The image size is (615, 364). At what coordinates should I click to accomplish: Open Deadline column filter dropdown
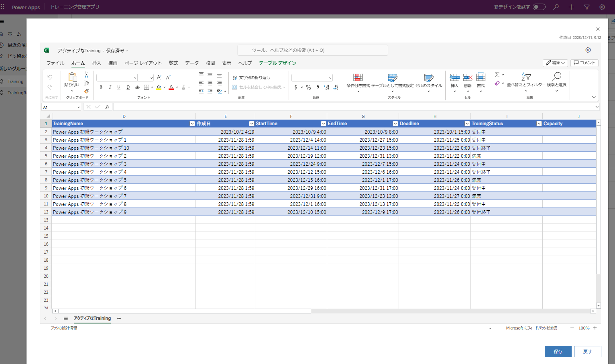click(x=467, y=124)
